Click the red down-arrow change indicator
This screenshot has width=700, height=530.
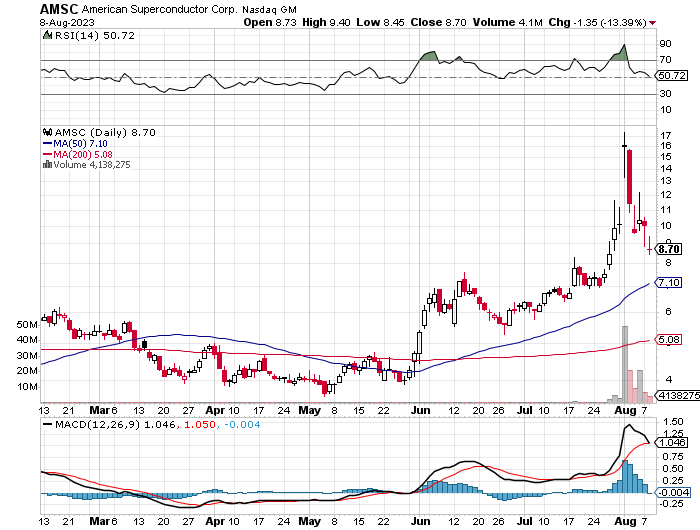[653, 23]
